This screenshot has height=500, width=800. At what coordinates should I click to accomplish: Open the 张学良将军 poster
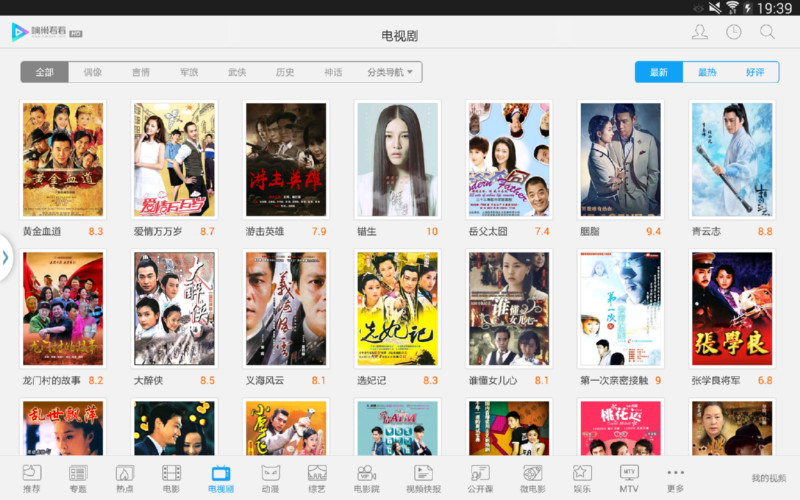click(x=732, y=309)
